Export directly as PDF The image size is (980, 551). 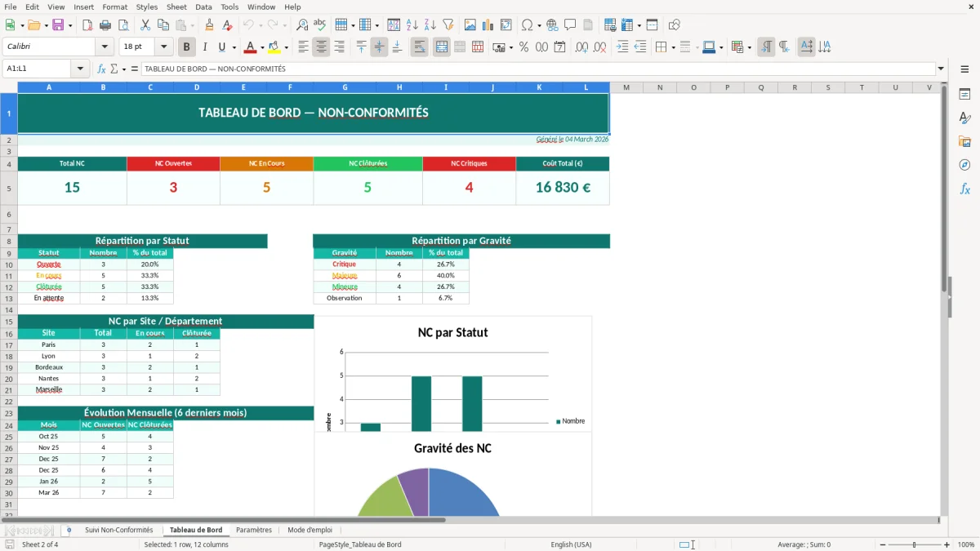87,25
